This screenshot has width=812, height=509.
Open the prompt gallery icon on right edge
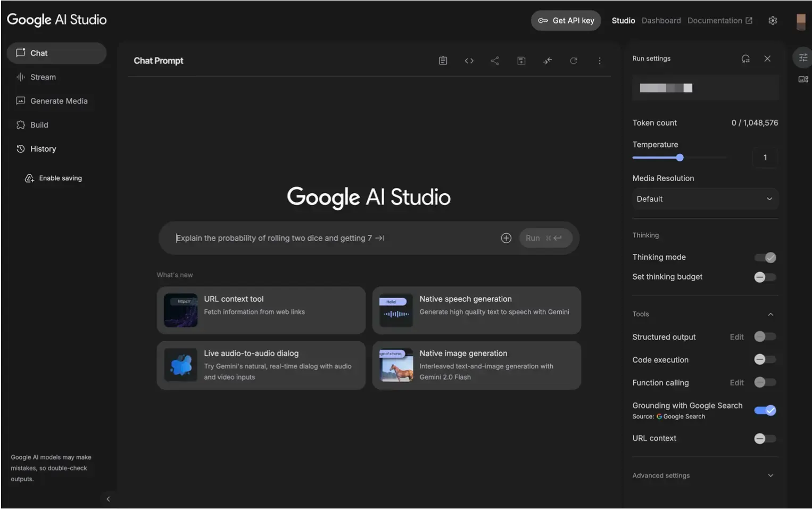[803, 79]
